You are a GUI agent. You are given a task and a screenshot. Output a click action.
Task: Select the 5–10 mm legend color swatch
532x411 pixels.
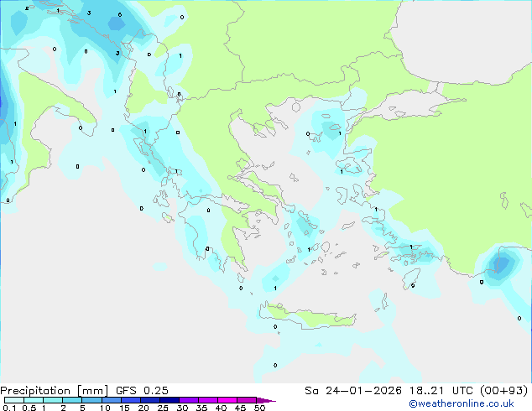(x=91, y=400)
